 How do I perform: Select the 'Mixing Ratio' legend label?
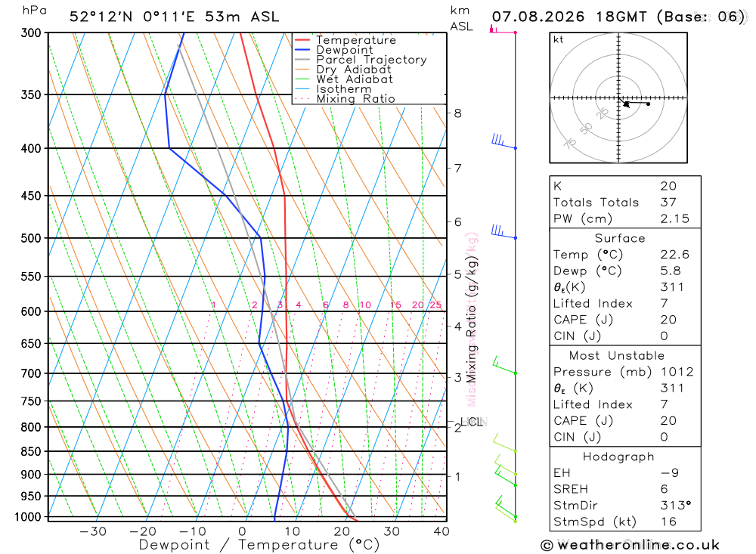[355, 99]
